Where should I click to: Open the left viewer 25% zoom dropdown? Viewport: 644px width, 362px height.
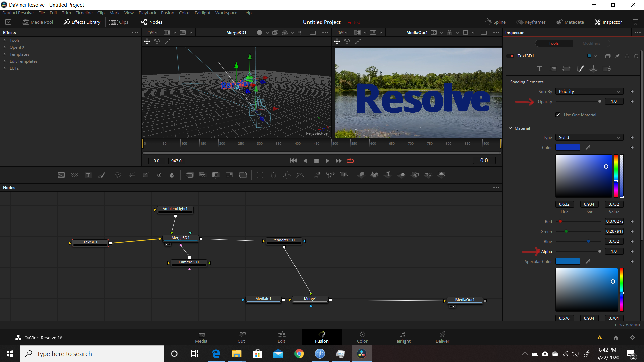(152, 33)
